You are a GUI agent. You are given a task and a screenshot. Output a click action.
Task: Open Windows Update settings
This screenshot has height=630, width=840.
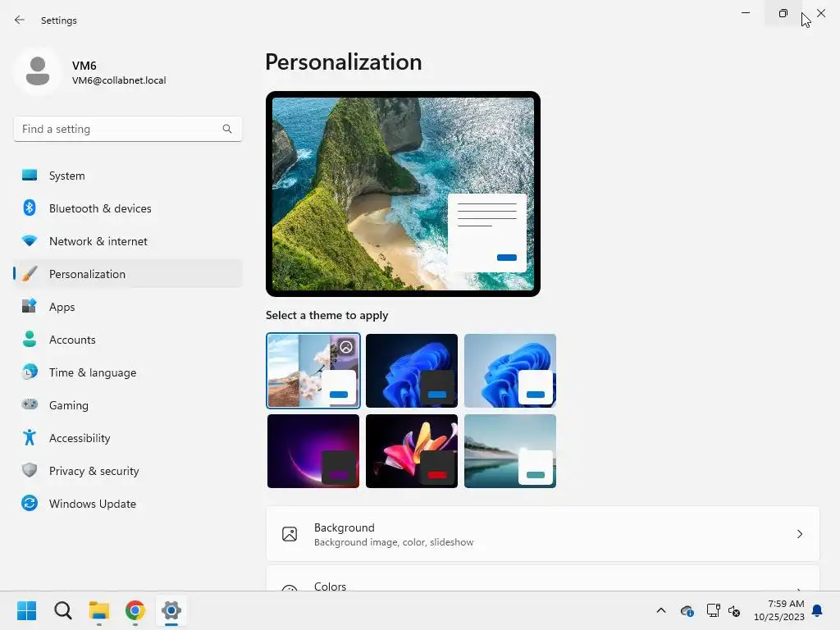[x=128, y=504]
